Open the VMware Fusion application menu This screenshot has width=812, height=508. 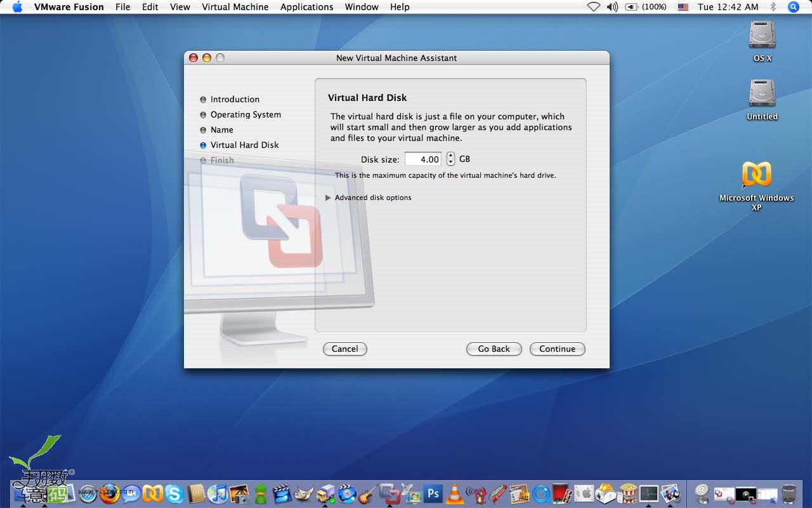point(69,7)
